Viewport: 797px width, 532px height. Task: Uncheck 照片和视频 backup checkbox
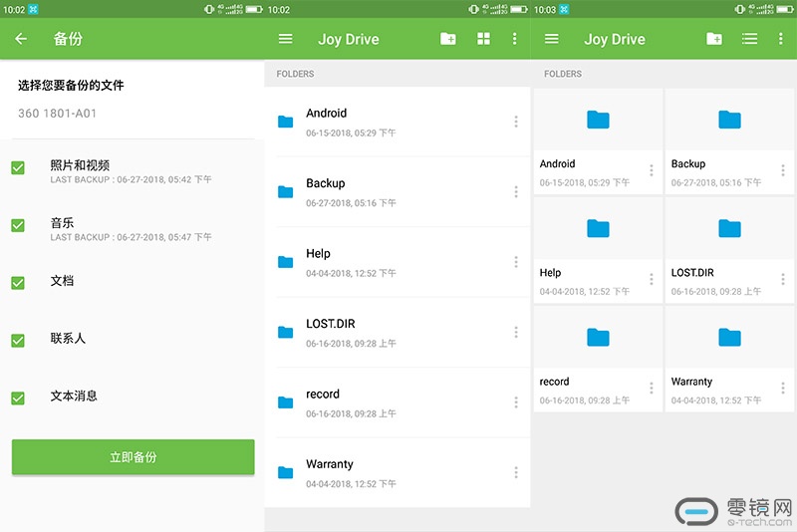pos(18,168)
